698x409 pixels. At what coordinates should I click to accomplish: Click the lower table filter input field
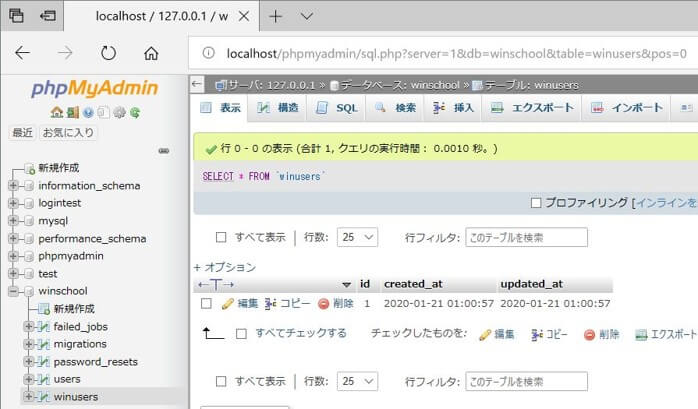point(527,381)
